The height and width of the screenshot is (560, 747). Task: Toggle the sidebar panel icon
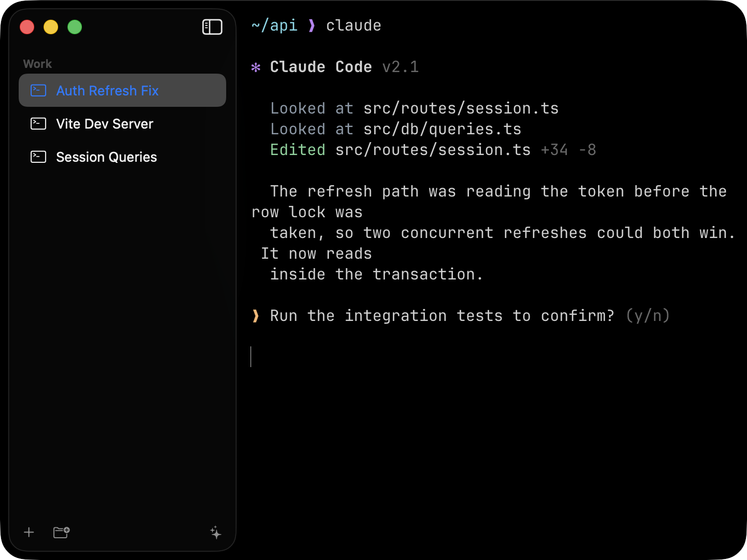tap(212, 27)
